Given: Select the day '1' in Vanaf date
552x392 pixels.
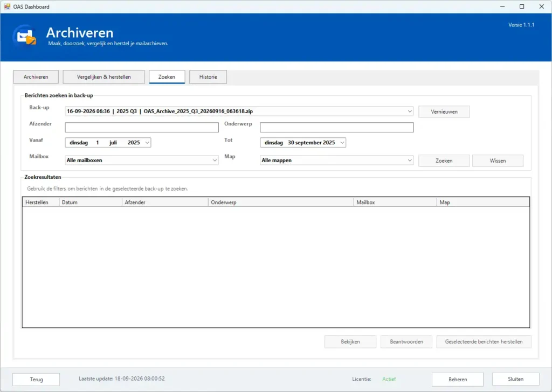Looking at the screenshot, I should pos(98,142).
